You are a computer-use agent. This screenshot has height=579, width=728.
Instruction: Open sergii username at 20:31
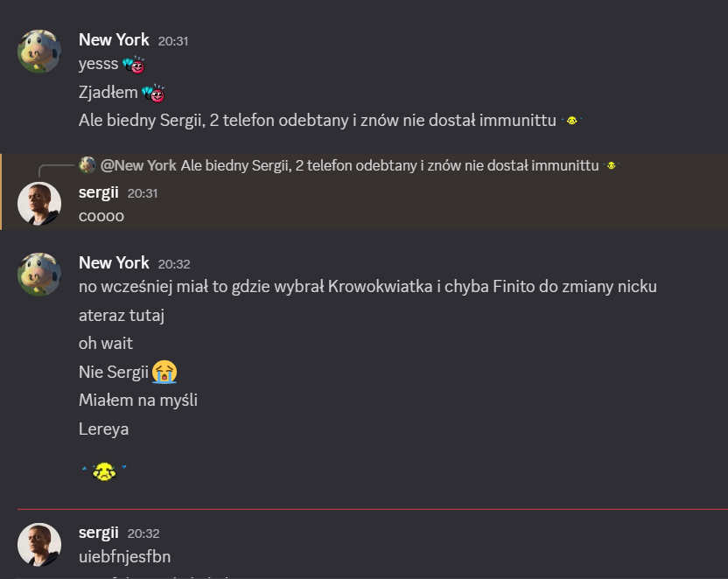pyautogui.click(x=98, y=192)
